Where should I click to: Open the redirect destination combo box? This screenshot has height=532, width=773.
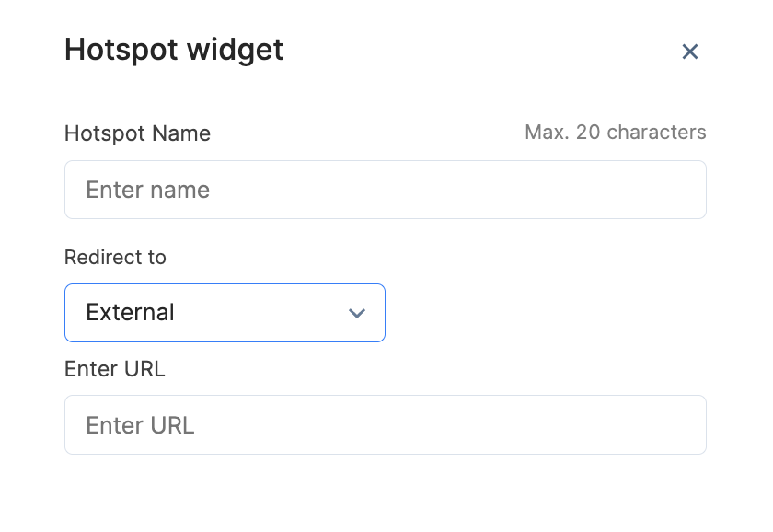pyautogui.click(x=225, y=313)
